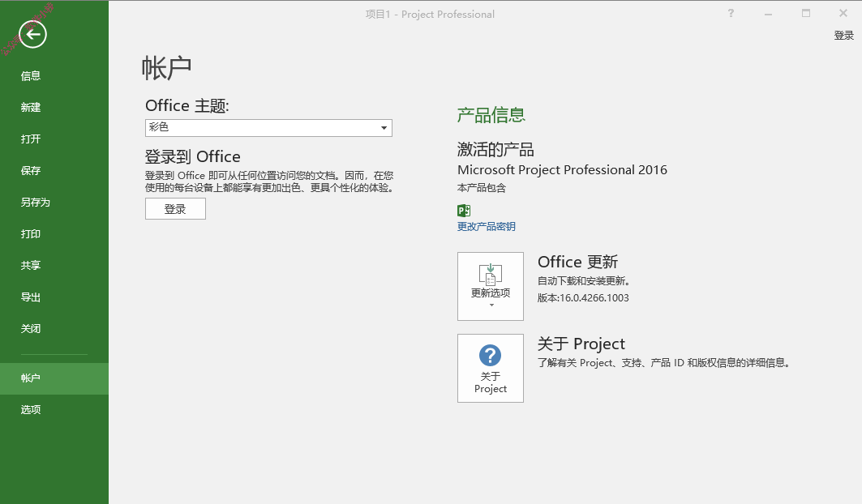The image size is (862, 504).
Task: Click the 本产品包含 label
Action: [481, 188]
